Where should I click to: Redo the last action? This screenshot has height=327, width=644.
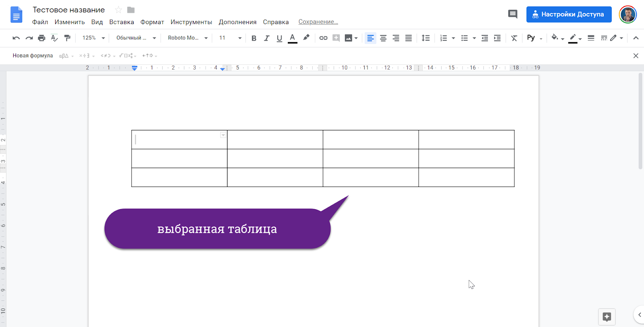tap(29, 38)
